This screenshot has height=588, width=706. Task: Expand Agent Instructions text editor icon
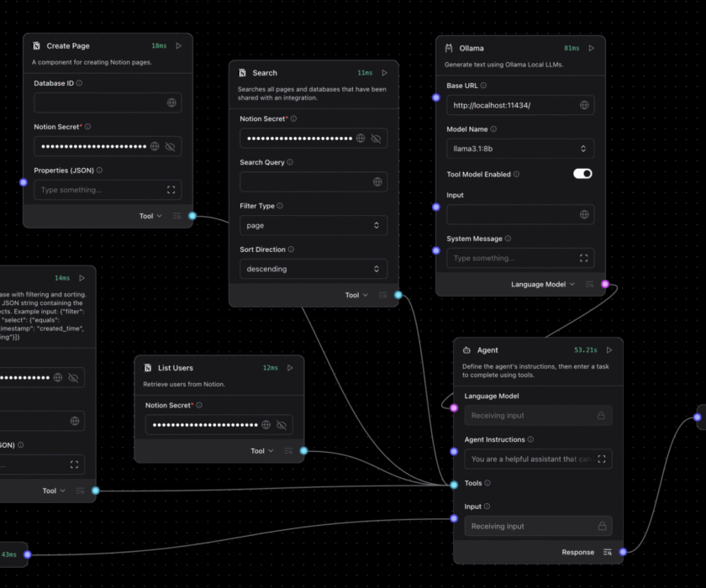point(602,459)
